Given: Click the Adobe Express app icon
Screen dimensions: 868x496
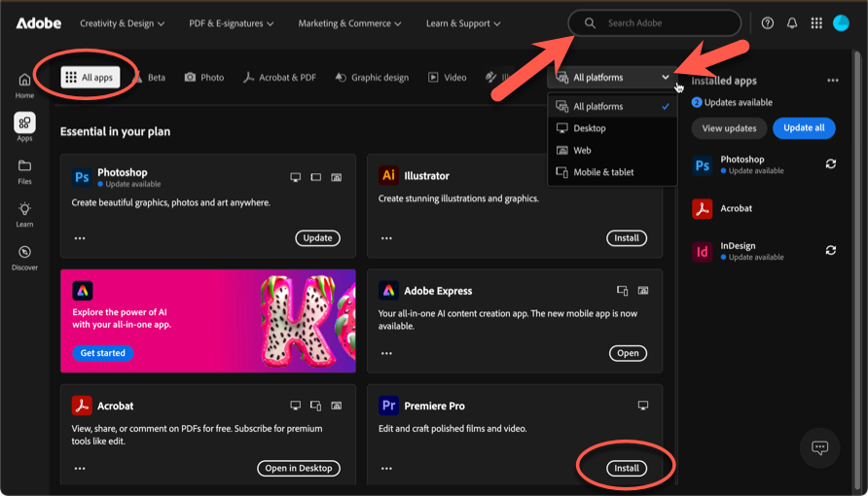Looking at the screenshot, I should (388, 290).
